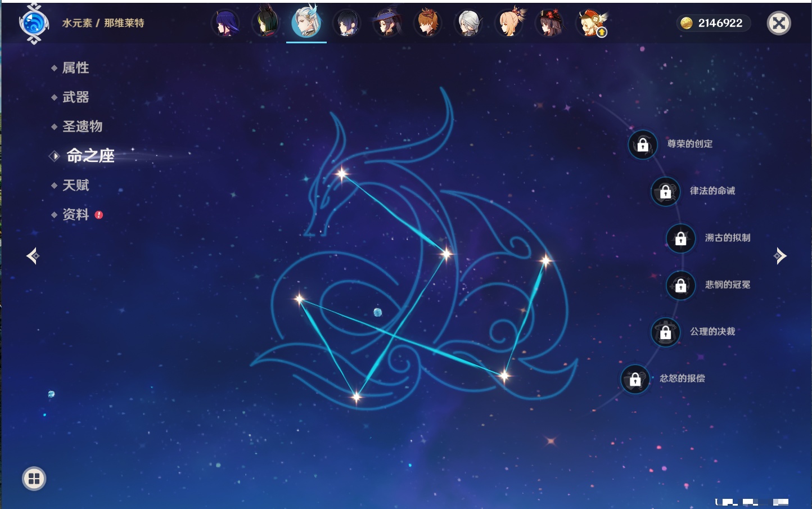This screenshot has width=812, height=509.
Task: Click the 水元素 / 那维莱特 title text
Action: pos(103,23)
